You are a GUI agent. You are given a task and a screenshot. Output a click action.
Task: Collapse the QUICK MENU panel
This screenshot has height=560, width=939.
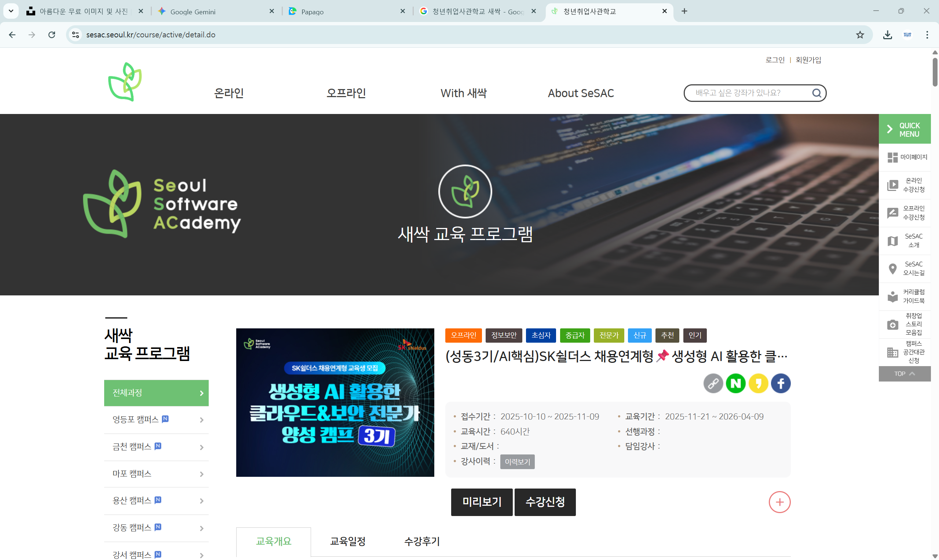[889, 129]
